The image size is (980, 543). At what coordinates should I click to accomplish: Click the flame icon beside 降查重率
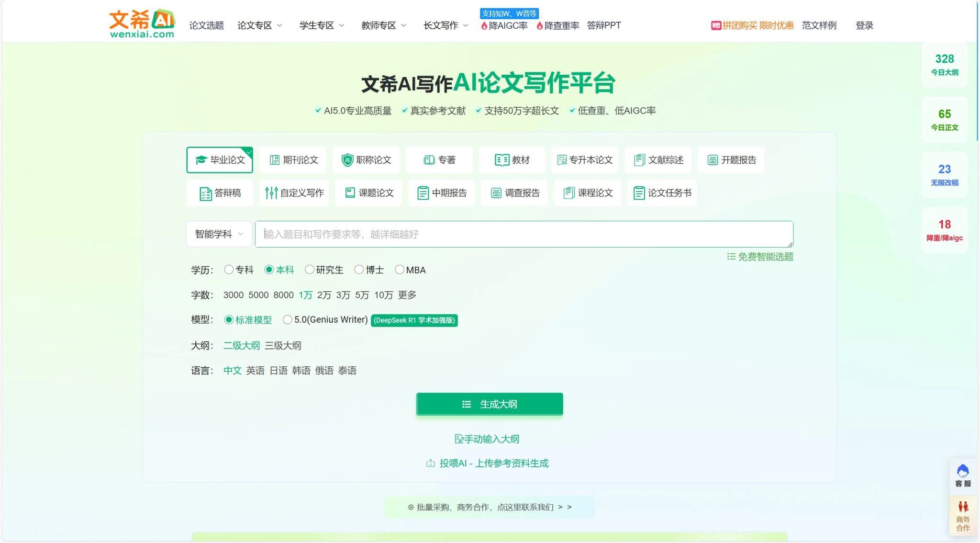coord(540,25)
